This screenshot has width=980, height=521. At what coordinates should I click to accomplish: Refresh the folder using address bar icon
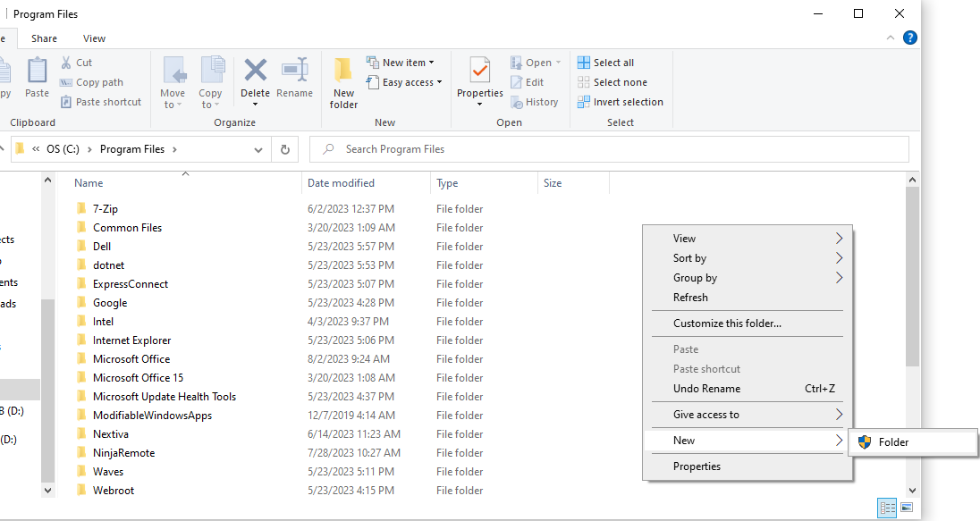pyautogui.click(x=285, y=149)
